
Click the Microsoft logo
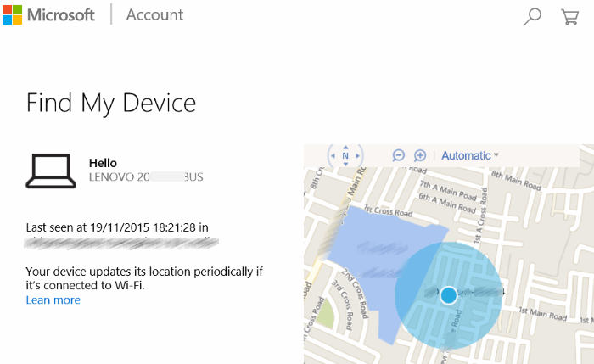coord(48,14)
